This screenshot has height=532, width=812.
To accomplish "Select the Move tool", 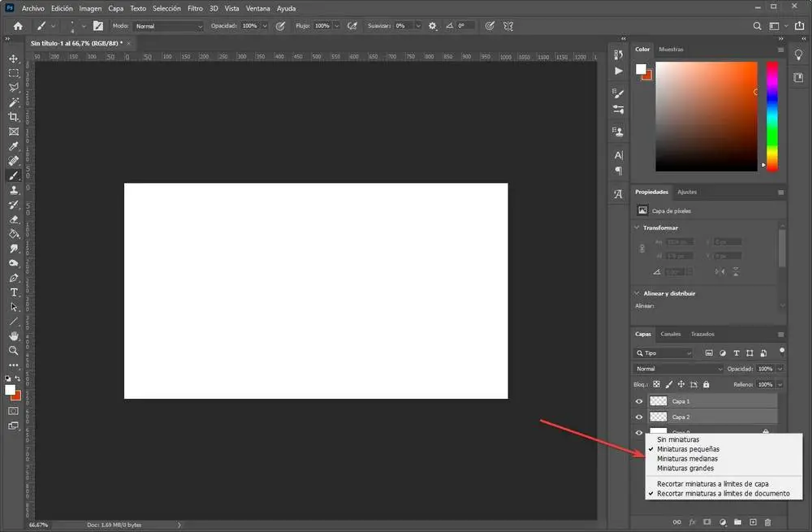I will pyautogui.click(x=13, y=58).
